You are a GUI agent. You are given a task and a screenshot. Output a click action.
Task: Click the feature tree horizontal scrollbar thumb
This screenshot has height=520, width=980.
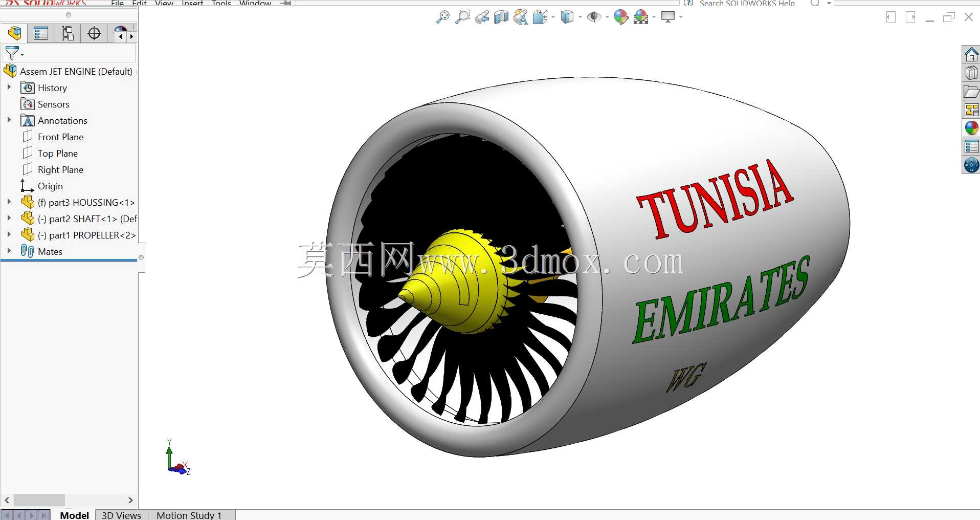click(39, 500)
